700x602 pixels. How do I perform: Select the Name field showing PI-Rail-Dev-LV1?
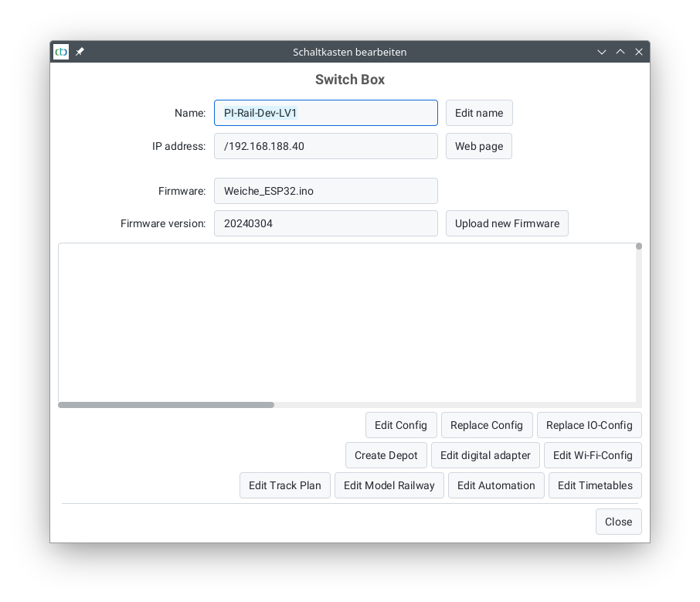click(x=325, y=113)
